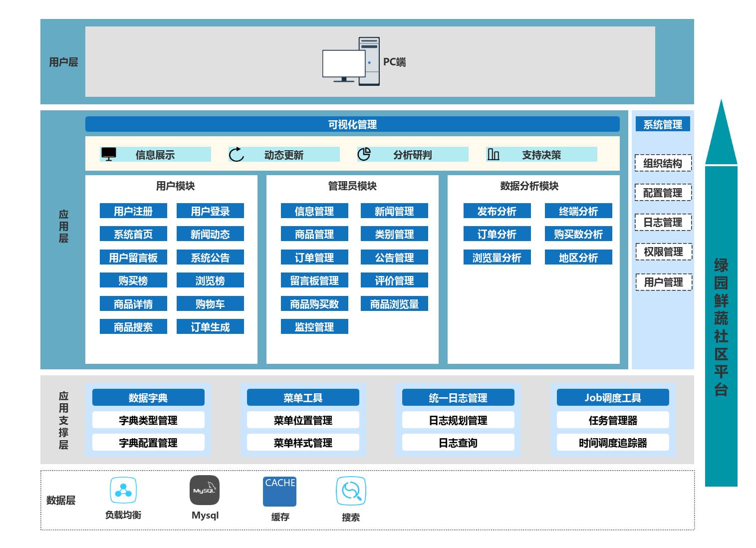Viewport: 756px width, 548px height.
Task: Select the 数据字典 header
Action: tap(148, 398)
